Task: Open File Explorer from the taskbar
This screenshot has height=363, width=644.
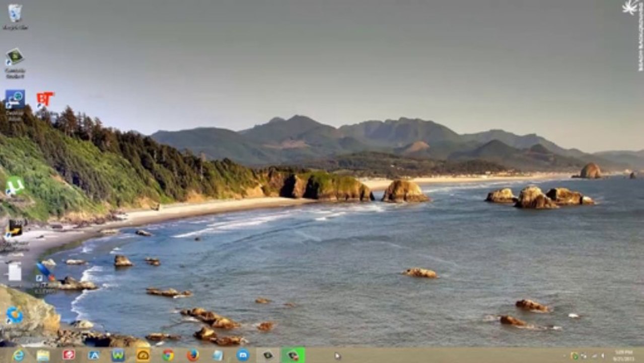Action: 43,355
